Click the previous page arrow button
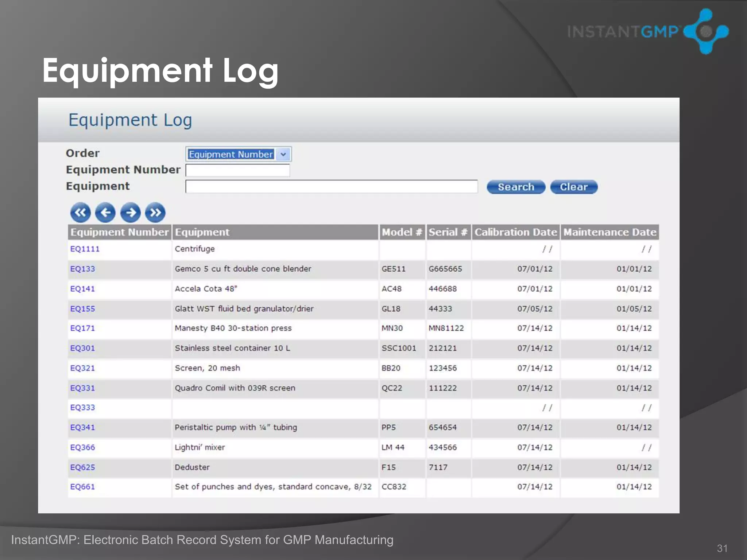The height and width of the screenshot is (560, 747). [x=105, y=213]
